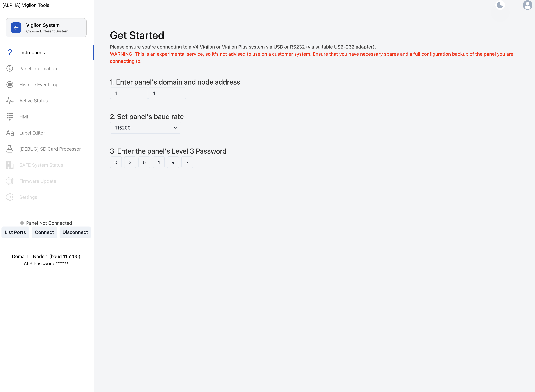Expand baud rate chevron arrow
Image resolution: width=535 pixels, height=392 pixels.
point(175,128)
